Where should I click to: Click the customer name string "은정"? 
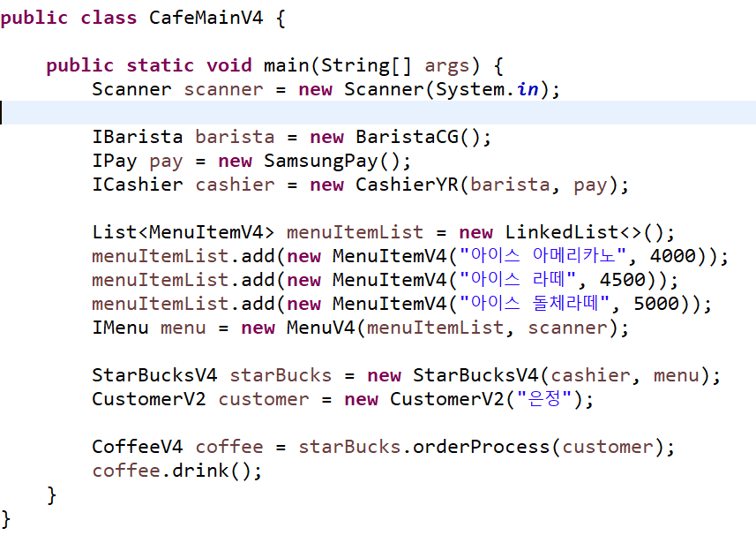[x=544, y=399]
